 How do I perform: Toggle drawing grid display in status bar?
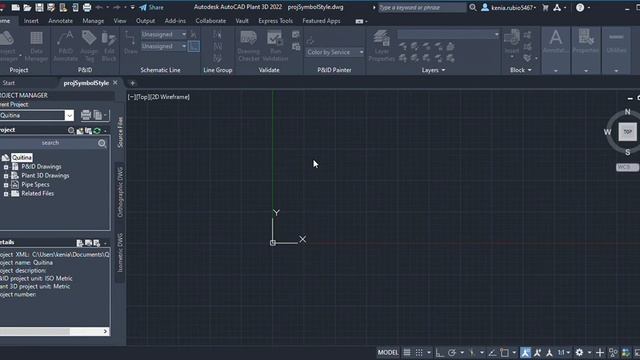pyautogui.click(x=407, y=353)
